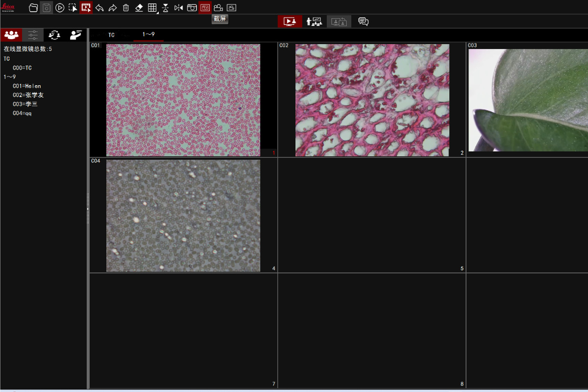Click the camera snapshot icon
Screen dimensions: 588x392
pos(192,8)
